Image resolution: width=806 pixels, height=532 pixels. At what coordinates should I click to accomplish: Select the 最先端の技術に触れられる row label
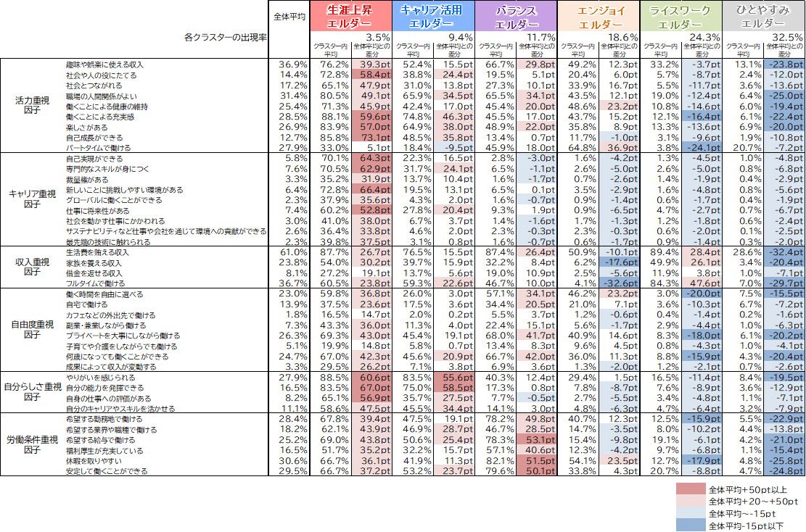[x=108, y=242]
